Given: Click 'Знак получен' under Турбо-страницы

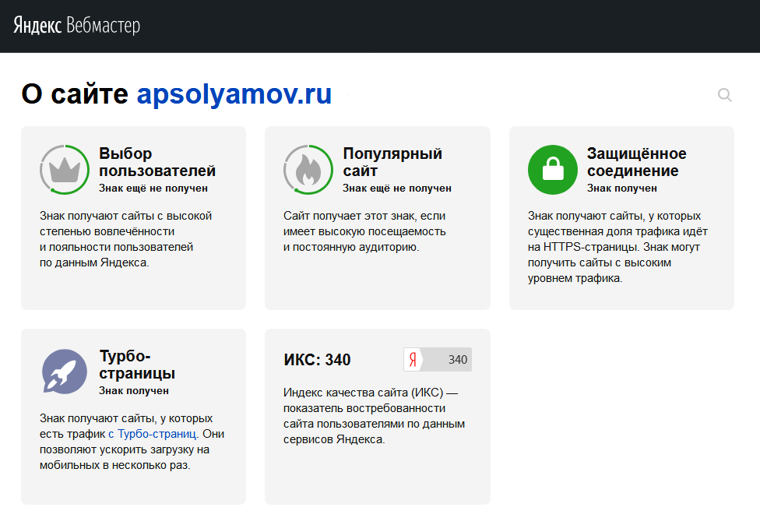Looking at the screenshot, I should (x=134, y=391).
